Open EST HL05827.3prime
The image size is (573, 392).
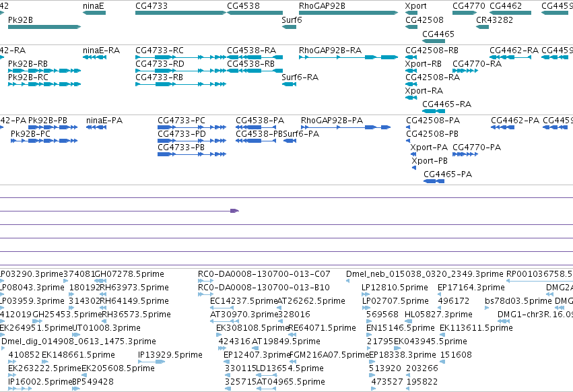click(x=438, y=315)
